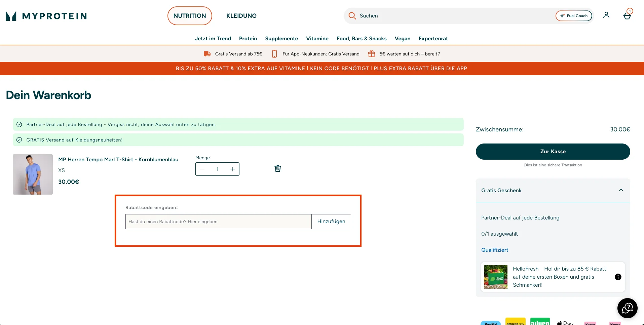Open the Gratis Versand ab 75€ link
This screenshot has width=644, height=325.
pos(238,54)
